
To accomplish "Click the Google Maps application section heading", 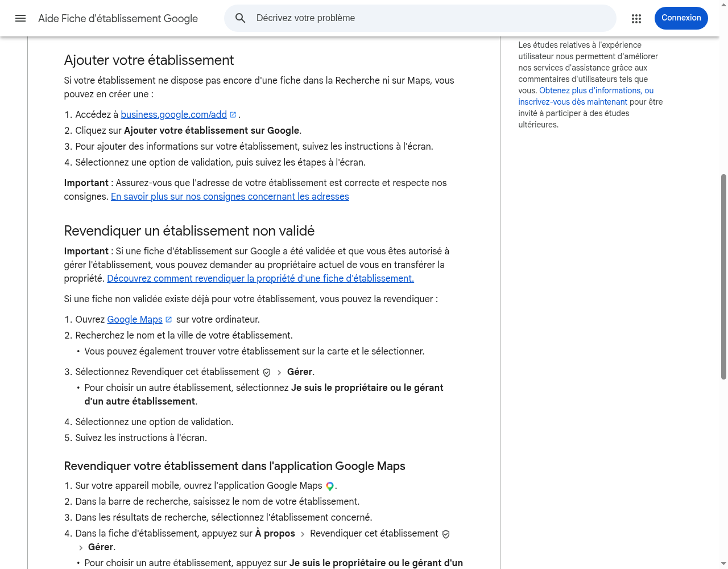I will point(235,466).
